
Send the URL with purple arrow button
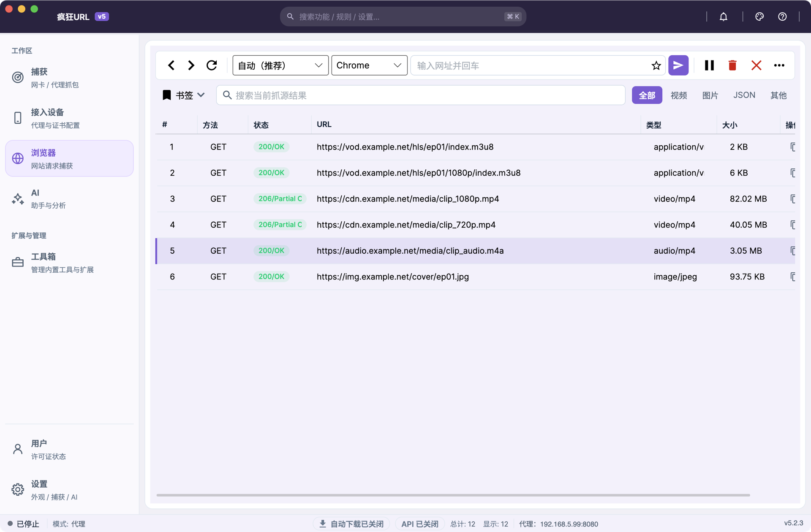point(678,65)
